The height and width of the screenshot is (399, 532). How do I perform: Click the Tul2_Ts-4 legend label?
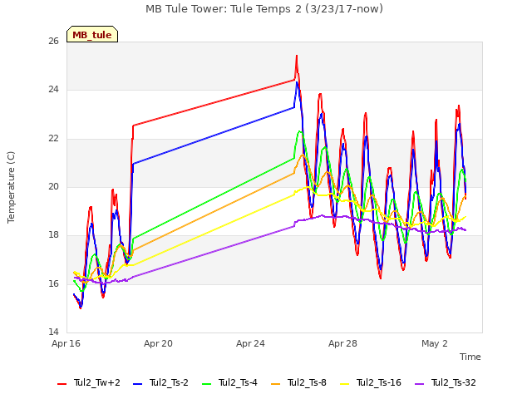238,382
